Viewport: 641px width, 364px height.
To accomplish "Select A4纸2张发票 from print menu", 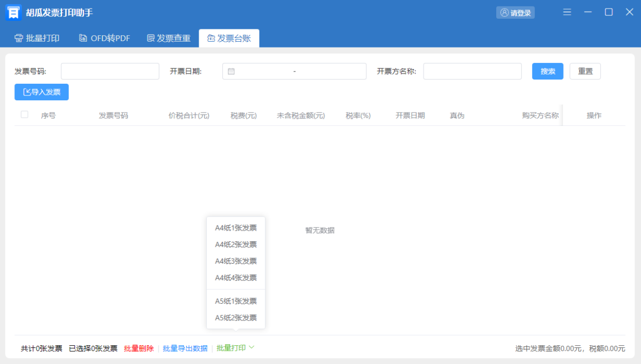I will coord(236,244).
